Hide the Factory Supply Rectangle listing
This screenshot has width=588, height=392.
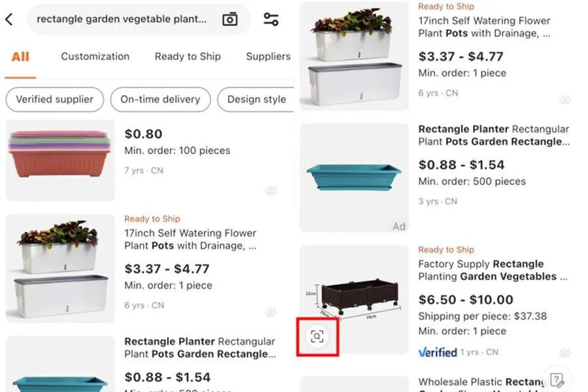tap(565, 353)
